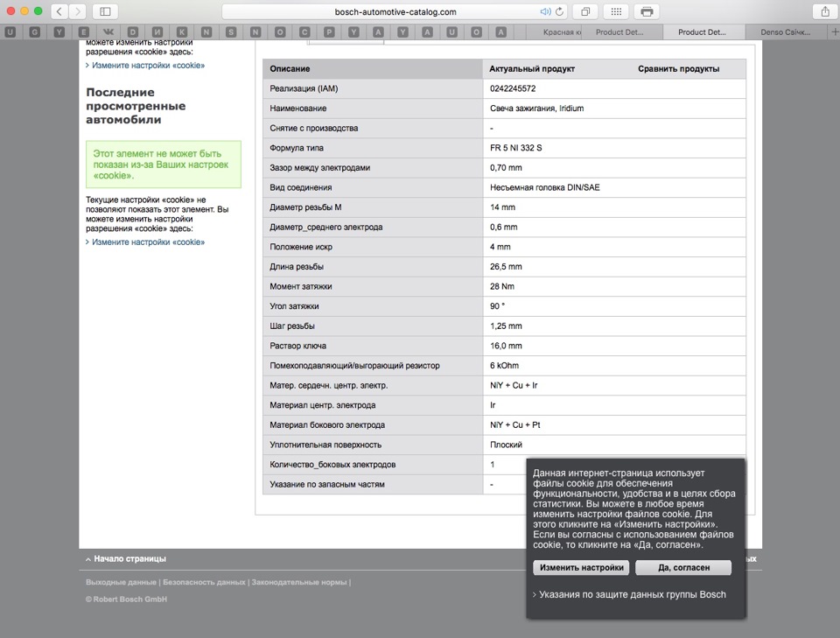Open the pinned tab labeled D

click(x=133, y=32)
